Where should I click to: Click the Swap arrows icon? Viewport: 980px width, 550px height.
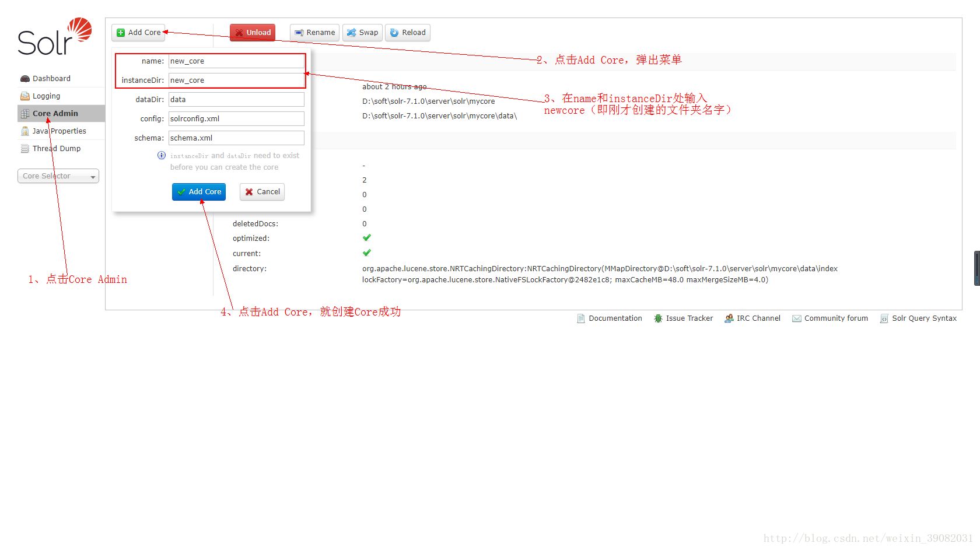(352, 33)
